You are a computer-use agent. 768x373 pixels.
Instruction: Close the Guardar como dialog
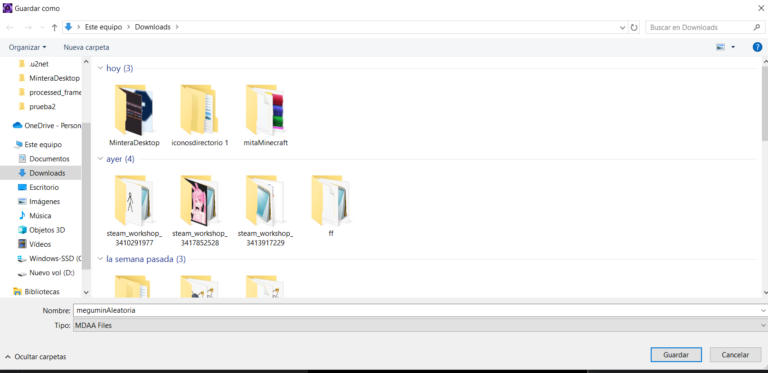pos(760,8)
